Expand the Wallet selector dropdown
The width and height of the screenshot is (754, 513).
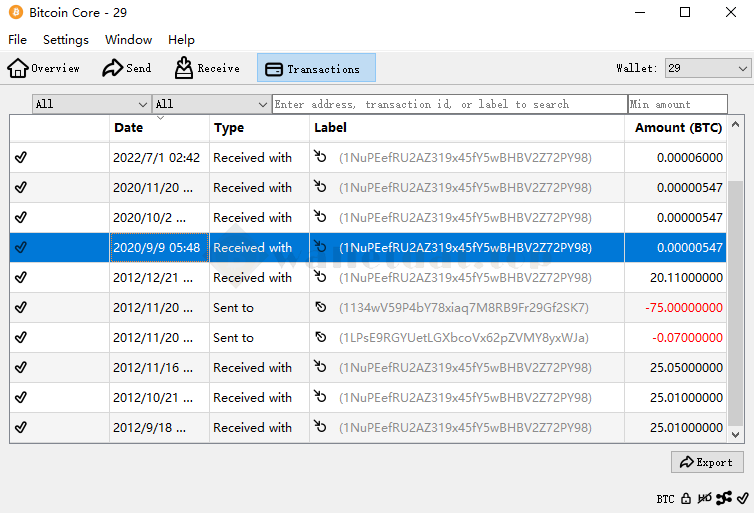coord(708,68)
